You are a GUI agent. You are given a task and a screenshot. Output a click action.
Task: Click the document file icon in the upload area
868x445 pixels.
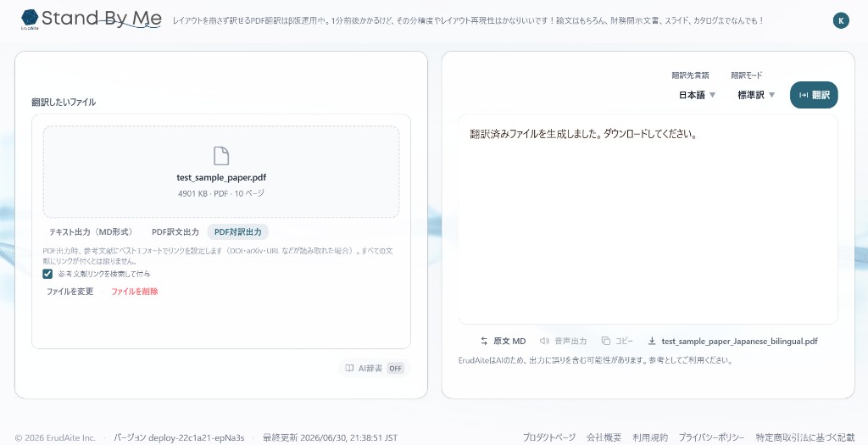click(x=221, y=155)
